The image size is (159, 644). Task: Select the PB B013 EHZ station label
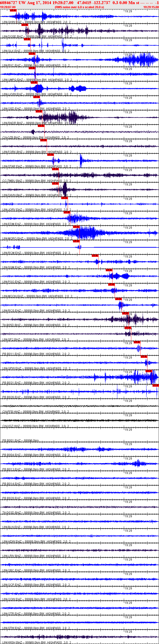36,469
